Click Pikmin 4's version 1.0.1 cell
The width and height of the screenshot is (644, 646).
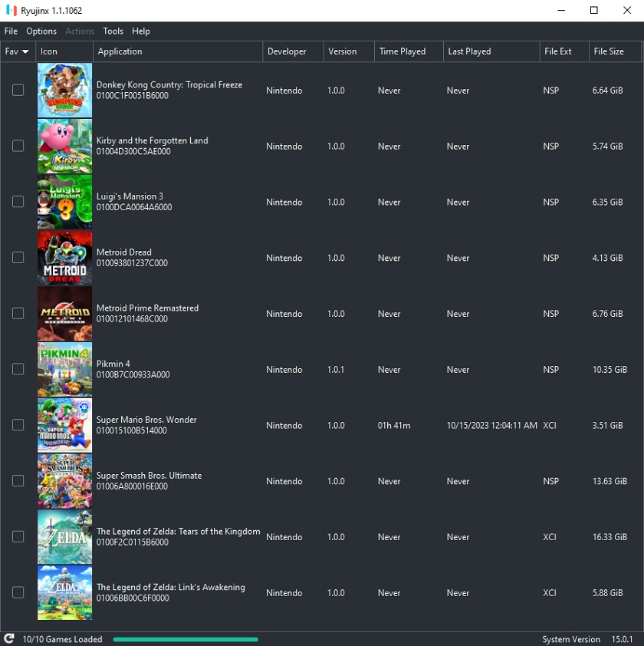pos(336,370)
